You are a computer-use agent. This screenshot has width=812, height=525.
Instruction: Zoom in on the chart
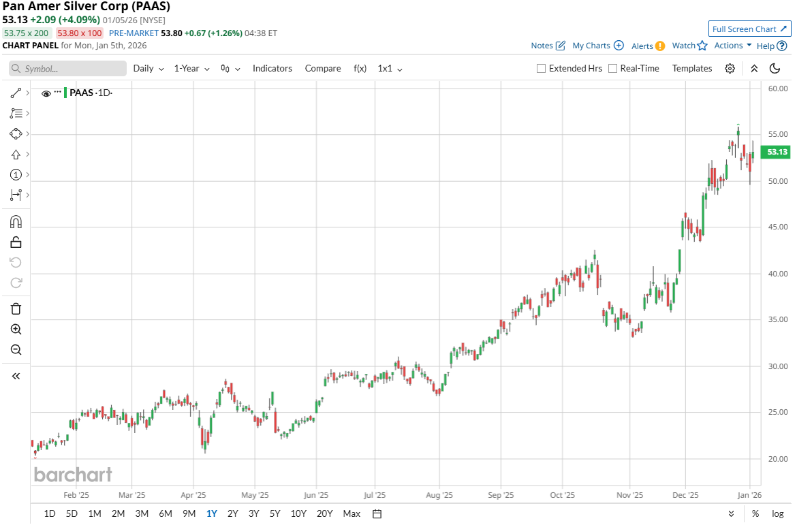pos(16,330)
